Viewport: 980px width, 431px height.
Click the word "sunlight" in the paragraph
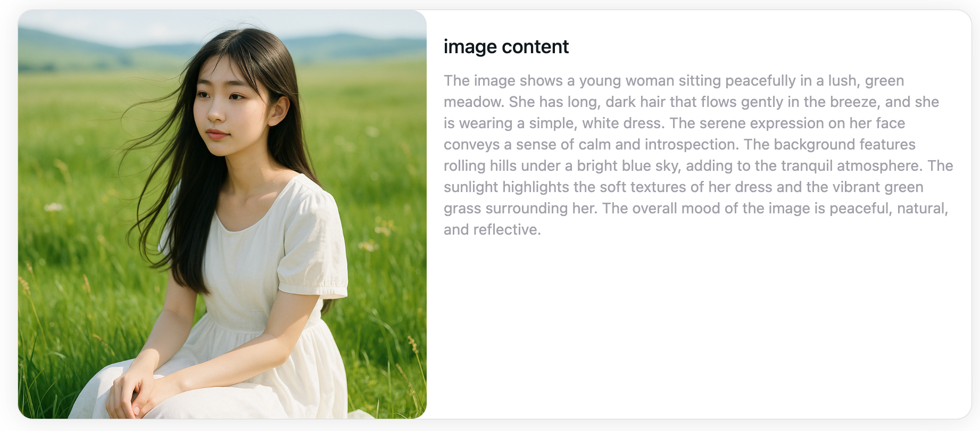(471, 187)
